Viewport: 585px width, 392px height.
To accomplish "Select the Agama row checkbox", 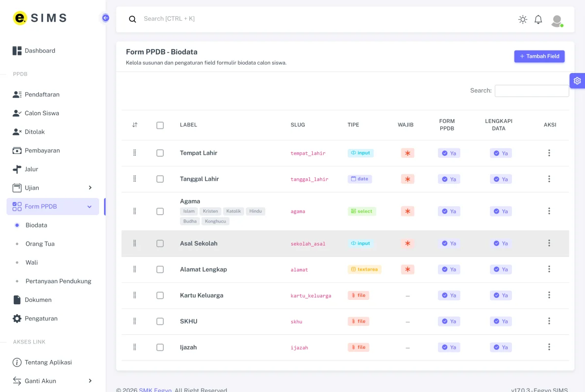I will (160, 212).
